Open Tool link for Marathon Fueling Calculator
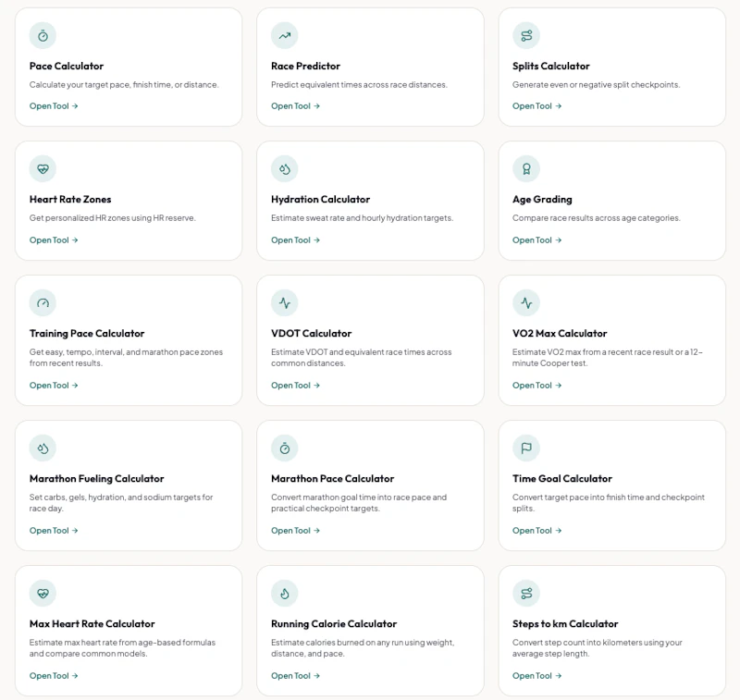The width and height of the screenshot is (740, 700). tap(54, 531)
